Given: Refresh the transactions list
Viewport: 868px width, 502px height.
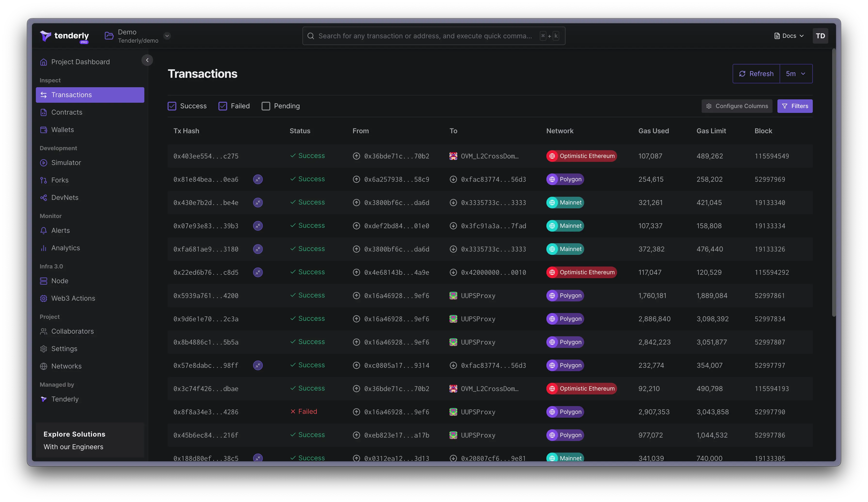Looking at the screenshot, I should 756,74.
